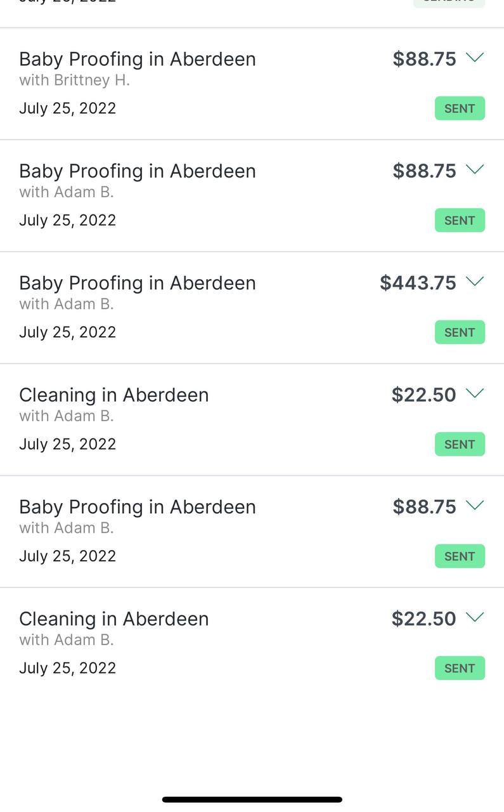Open last Cleaning in Aberdeen transaction title
Image resolution: width=504 pixels, height=812 pixels.
[113, 619]
